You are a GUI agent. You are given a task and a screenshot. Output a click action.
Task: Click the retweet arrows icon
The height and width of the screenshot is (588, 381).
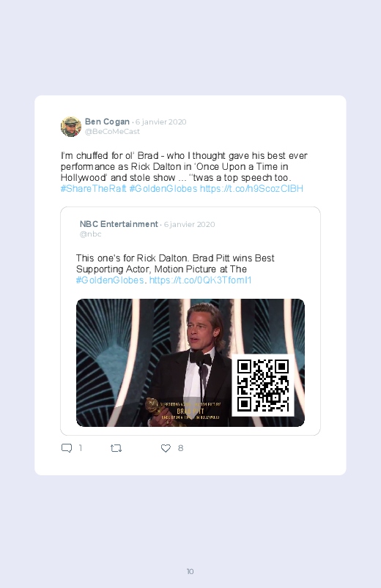116,448
